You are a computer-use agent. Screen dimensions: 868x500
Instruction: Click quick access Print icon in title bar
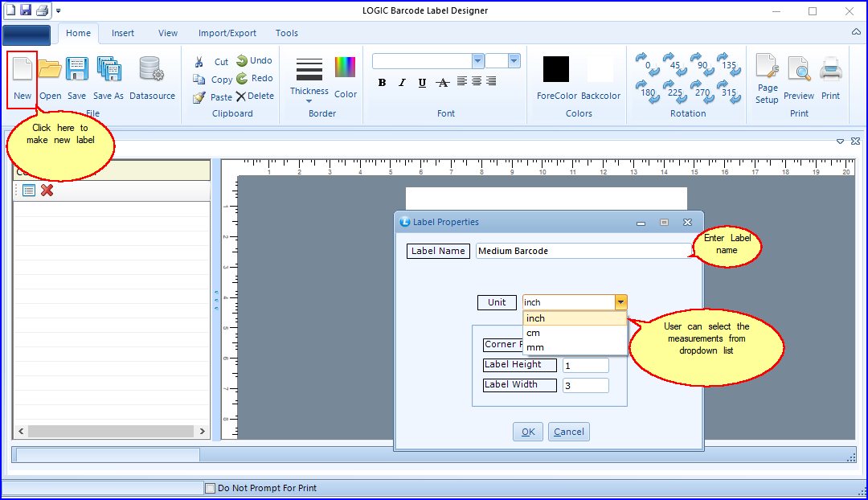42,10
